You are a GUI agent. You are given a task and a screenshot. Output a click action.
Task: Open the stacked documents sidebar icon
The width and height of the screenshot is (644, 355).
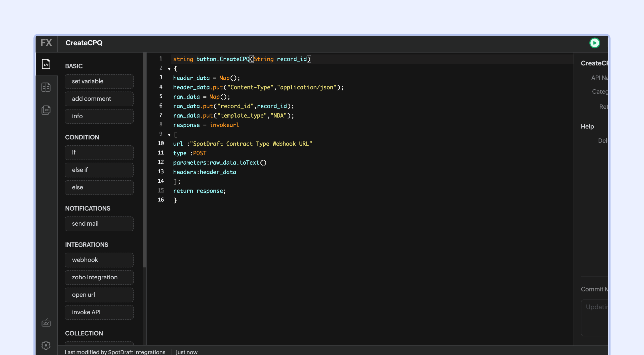[x=46, y=110]
